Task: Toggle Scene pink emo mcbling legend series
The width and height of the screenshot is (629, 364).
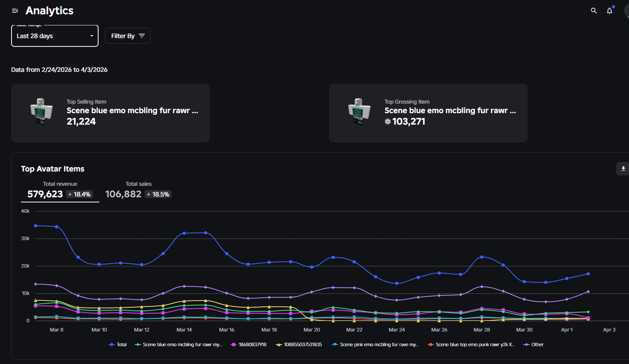Action: [x=375, y=345]
